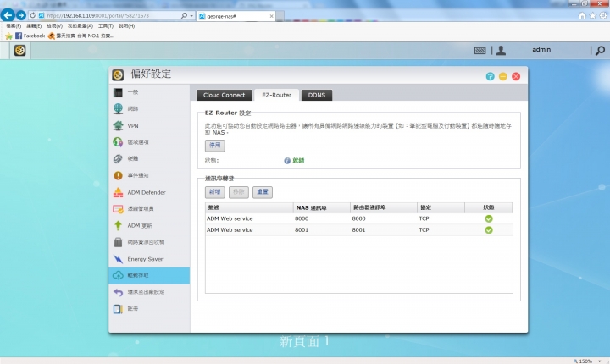Click the address bar search magnifier
This screenshot has width=610, height=364.
pos(184,15)
